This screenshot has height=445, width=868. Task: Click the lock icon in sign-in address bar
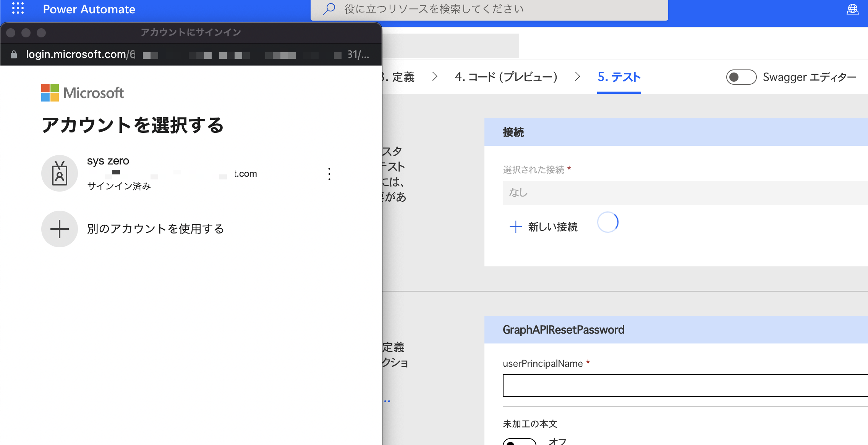click(14, 55)
